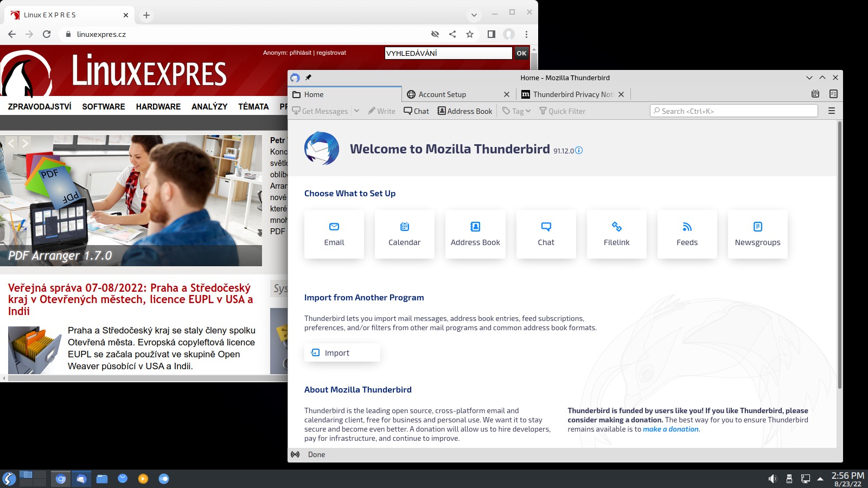Open ZPRAVODAJSTVÍ menu on LinuxEXPRES
The image size is (868, 488).
pos(40,107)
